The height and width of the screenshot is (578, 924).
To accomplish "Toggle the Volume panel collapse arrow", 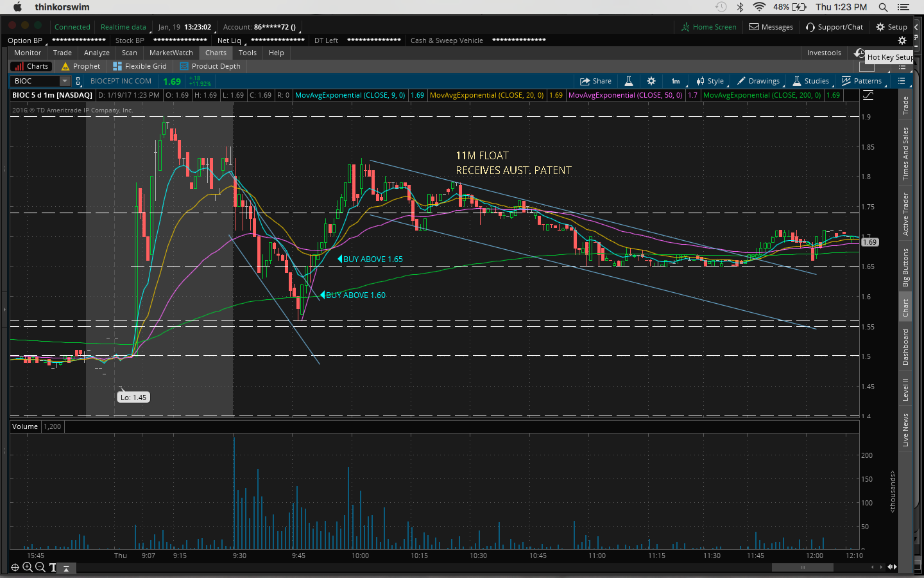I will pos(65,568).
